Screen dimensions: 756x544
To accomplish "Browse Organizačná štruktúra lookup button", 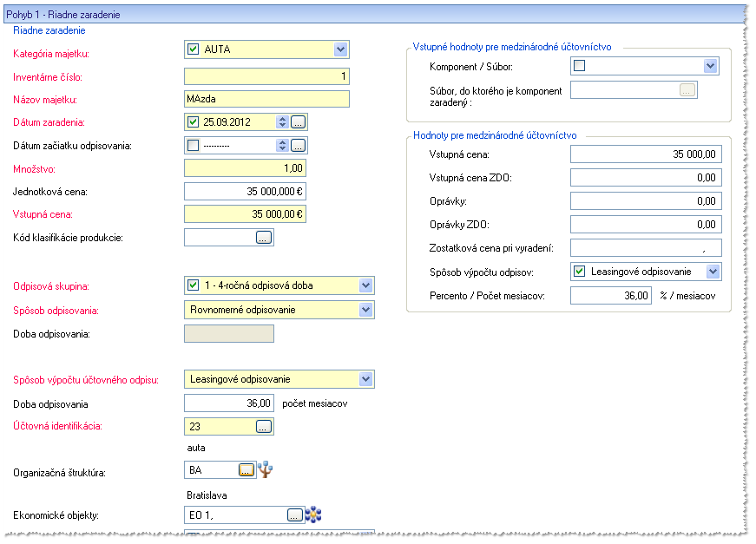I will [x=247, y=469].
